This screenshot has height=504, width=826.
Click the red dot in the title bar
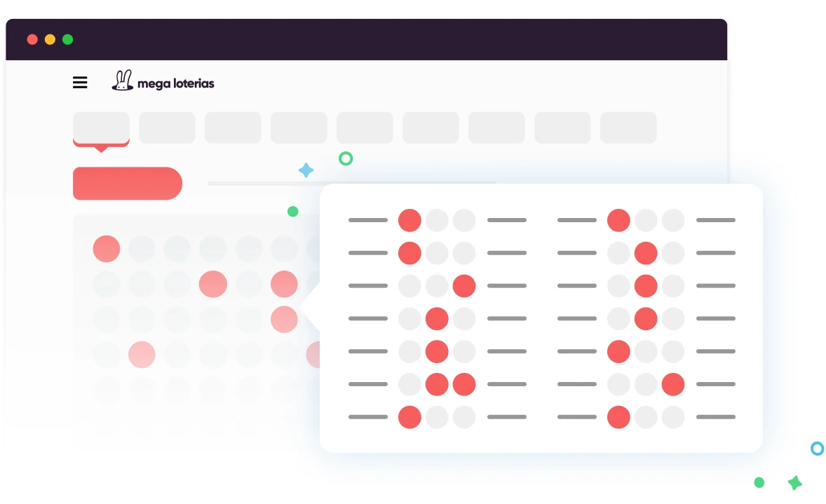32,39
